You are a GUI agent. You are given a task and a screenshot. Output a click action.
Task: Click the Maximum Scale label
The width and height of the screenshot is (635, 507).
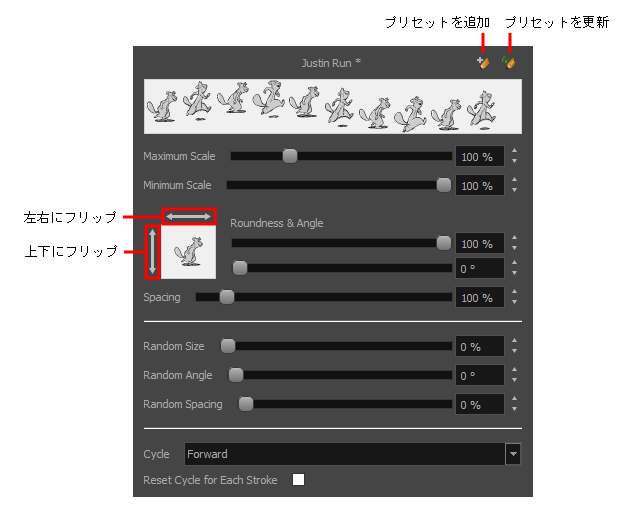coord(179,156)
